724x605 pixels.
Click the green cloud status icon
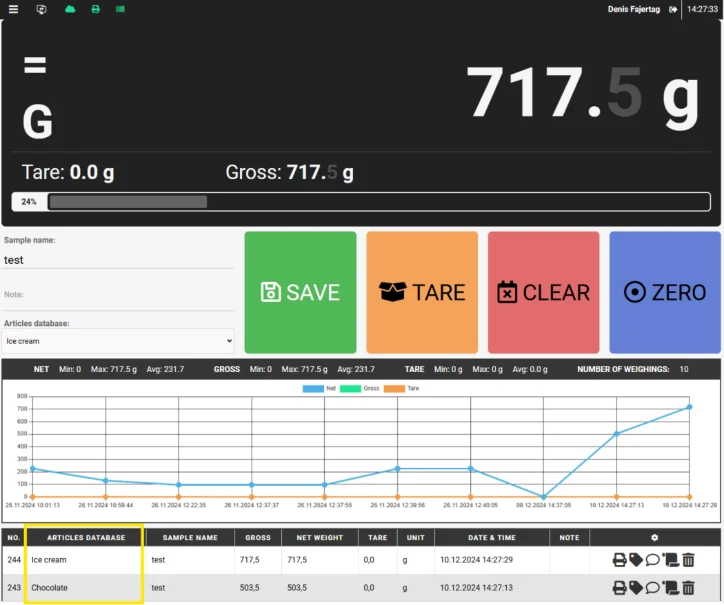(x=70, y=9)
